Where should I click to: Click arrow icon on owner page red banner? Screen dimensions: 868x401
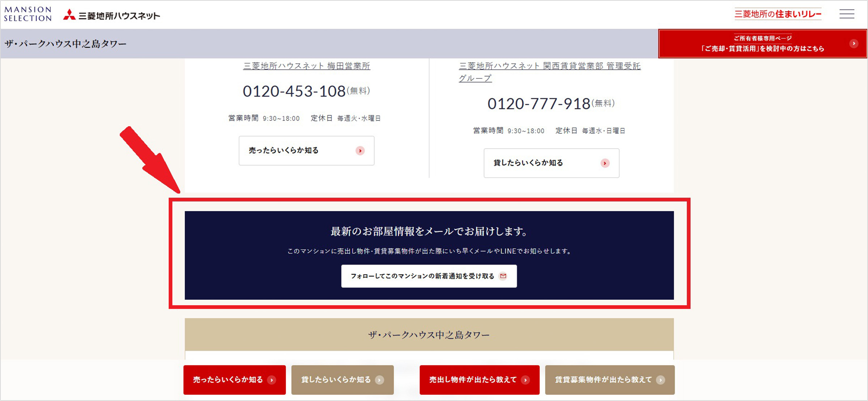pos(854,43)
